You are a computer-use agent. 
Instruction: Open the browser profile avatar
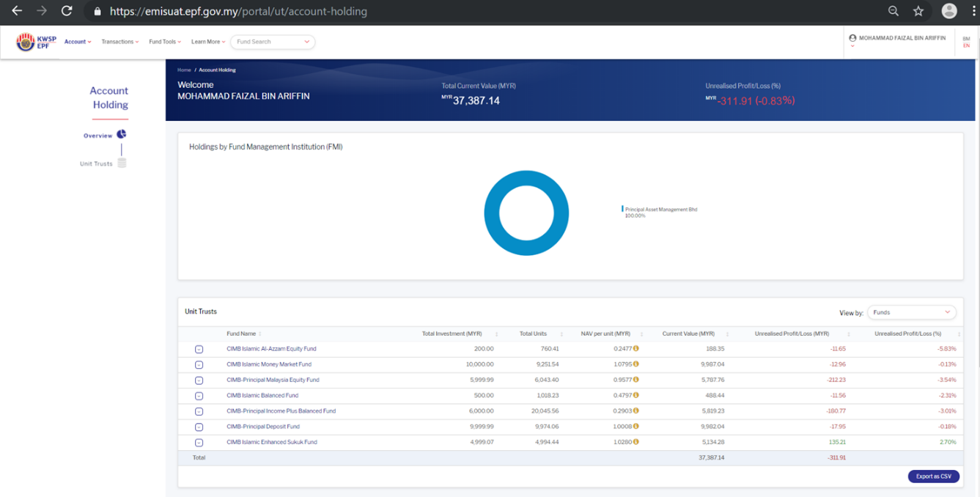(949, 11)
